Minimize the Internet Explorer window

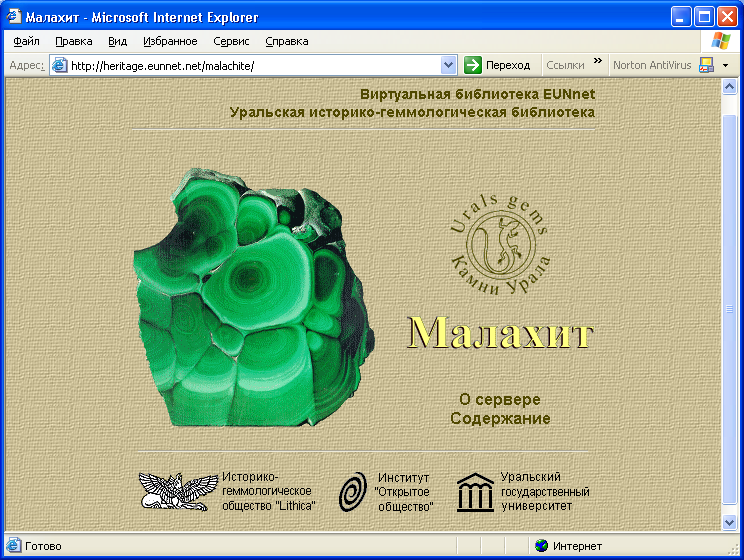680,17
